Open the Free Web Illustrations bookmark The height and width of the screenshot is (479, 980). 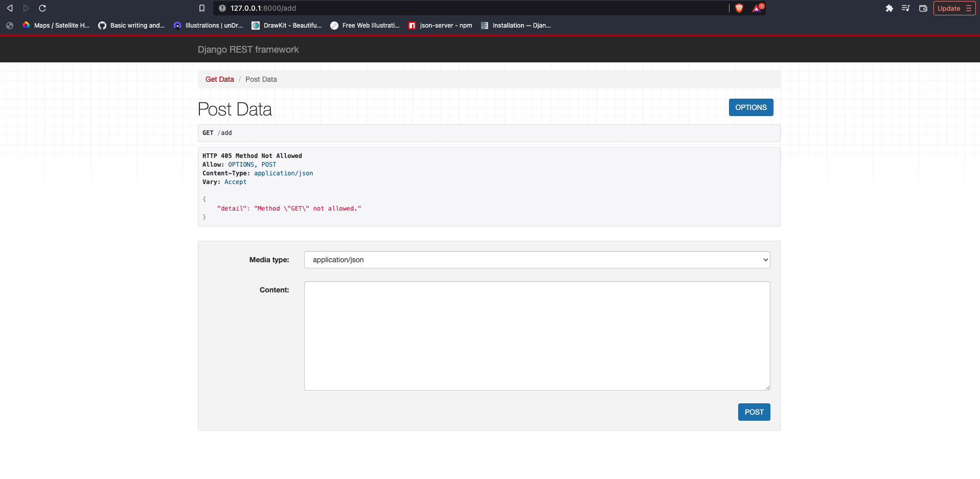pos(365,25)
